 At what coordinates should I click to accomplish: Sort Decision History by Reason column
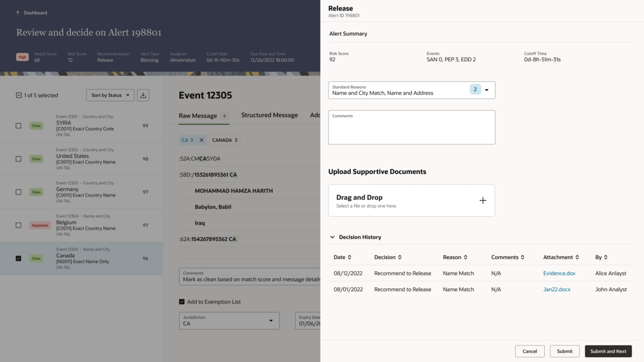pyautogui.click(x=465, y=257)
